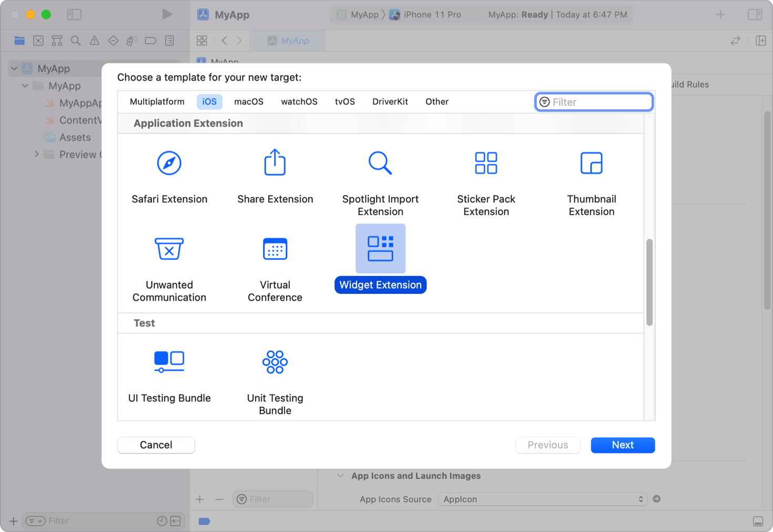This screenshot has height=532, width=773.
Task: Choose the Spotlight Import Extension template
Action: click(x=380, y=182)
